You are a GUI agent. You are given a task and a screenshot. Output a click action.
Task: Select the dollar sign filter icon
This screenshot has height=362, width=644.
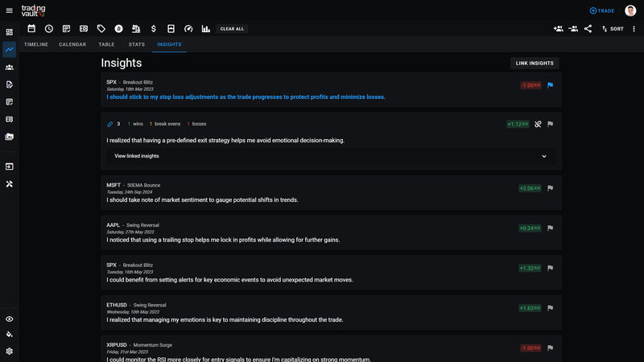coord(153,29)
